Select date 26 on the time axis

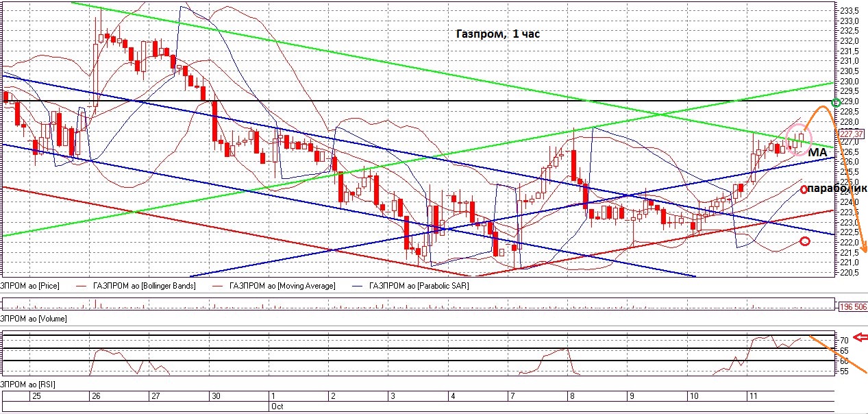tap(96, 396)
